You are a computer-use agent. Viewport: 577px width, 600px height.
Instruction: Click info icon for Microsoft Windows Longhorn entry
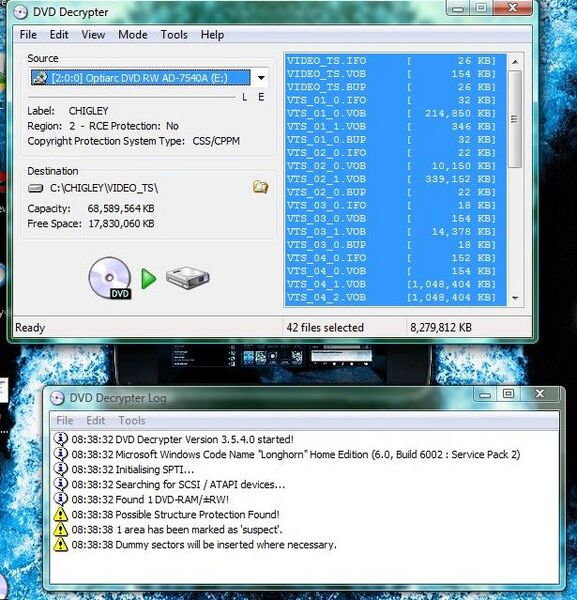[x=60, y=454]
